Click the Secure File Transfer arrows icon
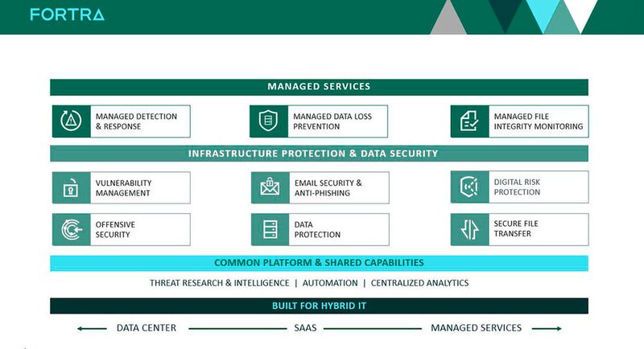The image size is (644, 349). (x=469, y=230)
